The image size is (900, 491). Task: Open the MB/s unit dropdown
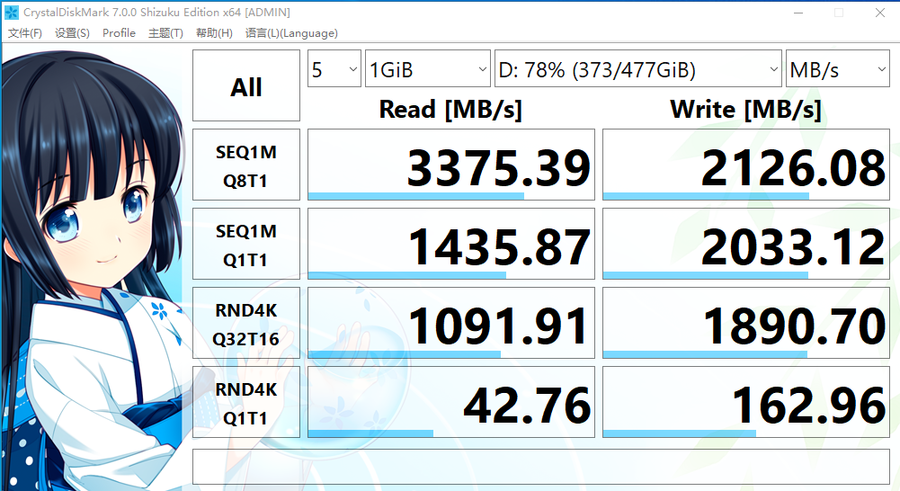tap(837, 70)
